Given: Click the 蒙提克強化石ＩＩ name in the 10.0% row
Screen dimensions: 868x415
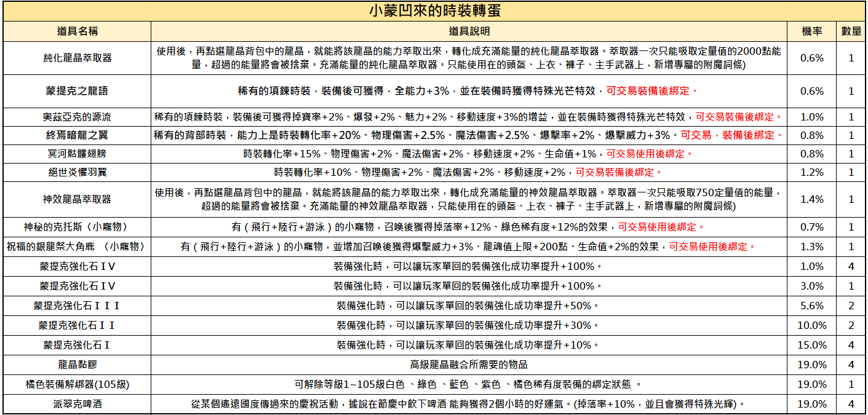Looking at the screenshot, I should click(x=78, y=325).
